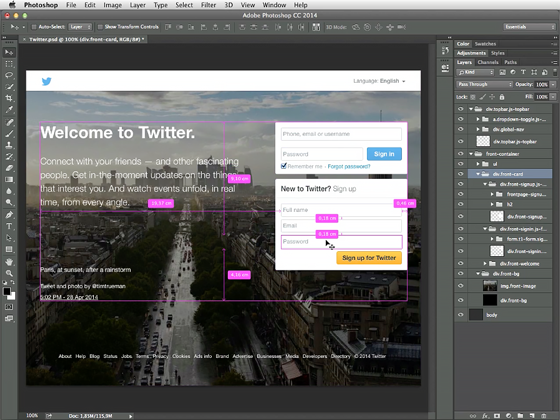This screenshot has width=560, height=420.
Task: Select the Clone Stamp tool
Action: (x=9, y=145)
